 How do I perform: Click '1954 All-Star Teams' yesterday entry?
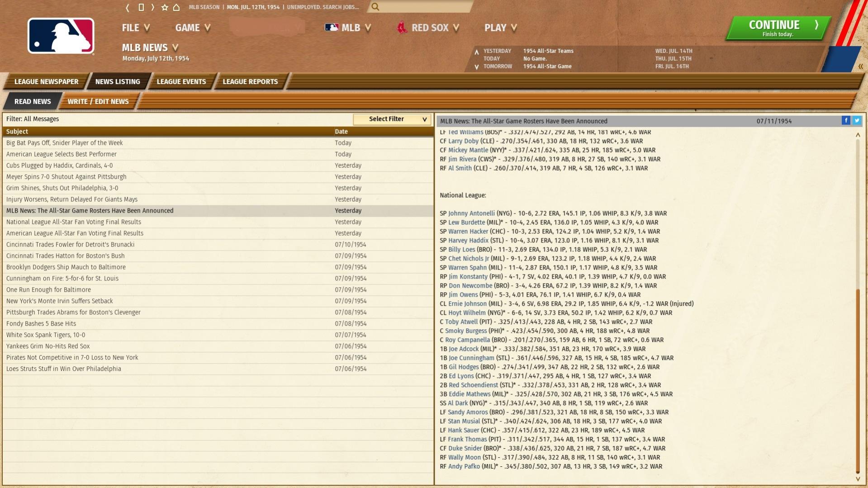(x=548, y=51)
